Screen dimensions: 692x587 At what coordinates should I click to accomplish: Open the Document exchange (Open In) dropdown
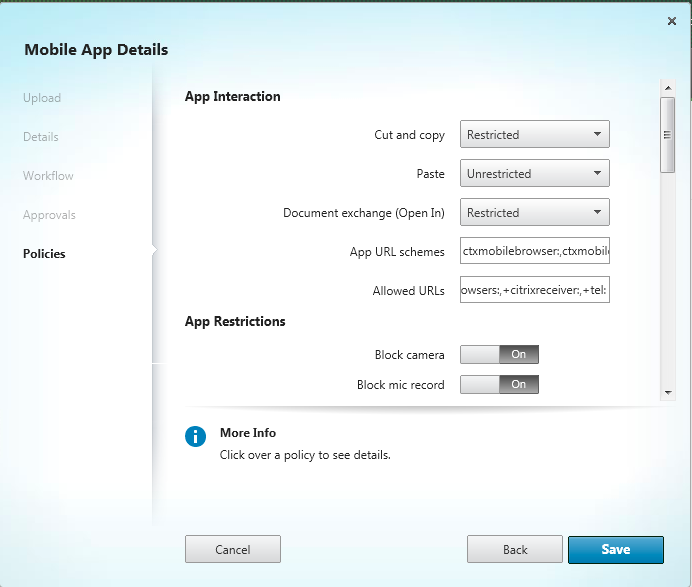click(535, 212)
